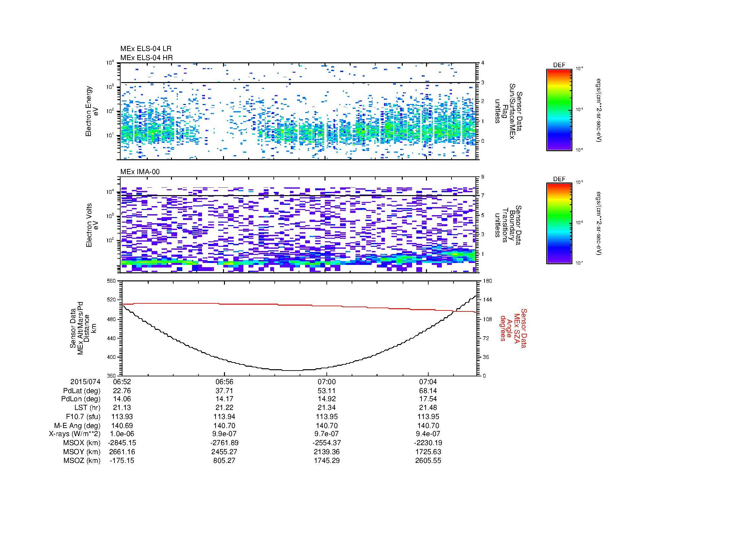Image resolution: width=756 pixels, height=534 pixels.
Task: Click the MSOZ value -175.15
Action: (x=122, y=460)
